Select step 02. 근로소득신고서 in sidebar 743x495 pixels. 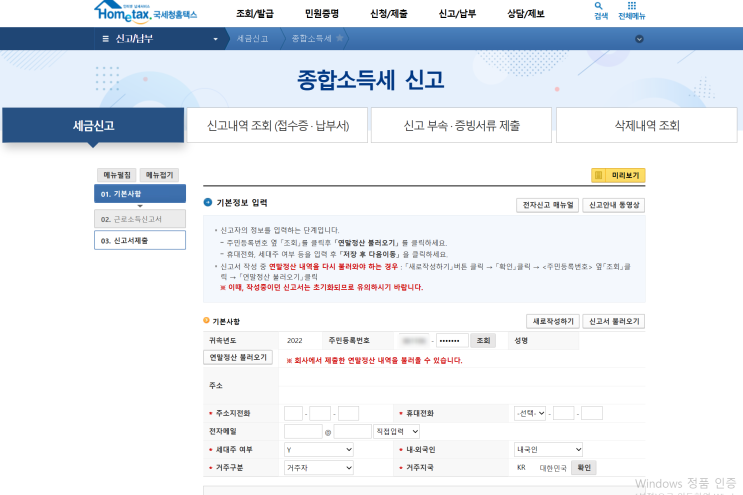pyautogui.click(x=140, y=219)
